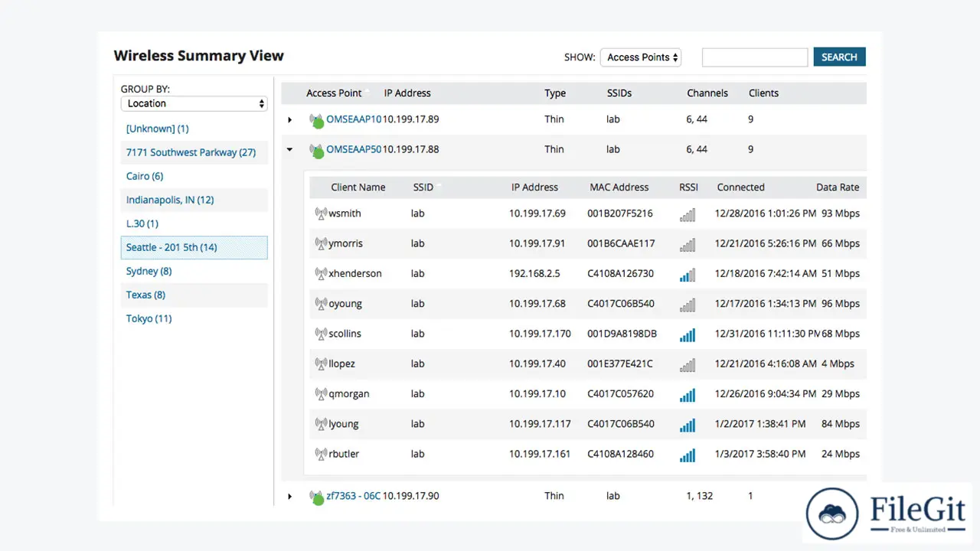The width and height of the screenshot is (980, 551).
Task: Click the access point icon beside OMSEAAP10
Action: (316, 120)
